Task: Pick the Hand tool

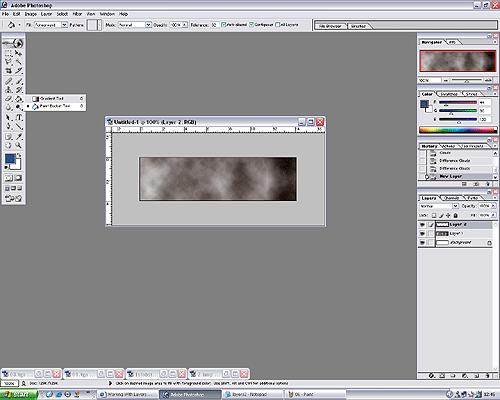Action: (x=8, y=145)
